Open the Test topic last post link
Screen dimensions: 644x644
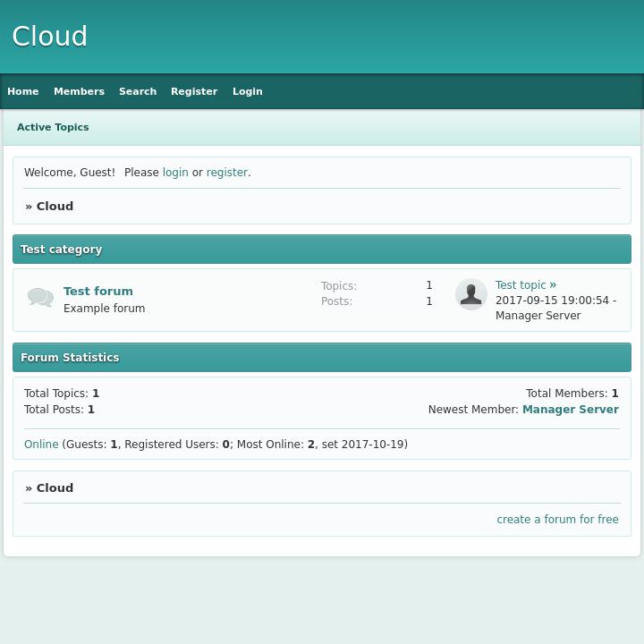(x=520, y=285)
